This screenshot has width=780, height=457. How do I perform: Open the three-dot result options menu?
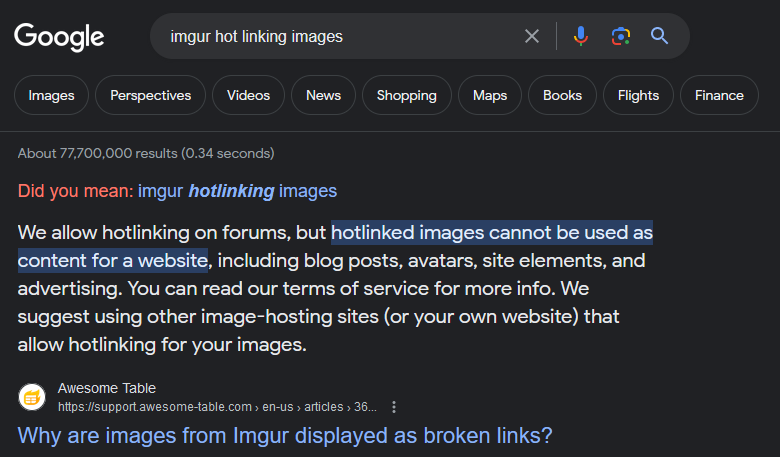click(x=394, y=407)
